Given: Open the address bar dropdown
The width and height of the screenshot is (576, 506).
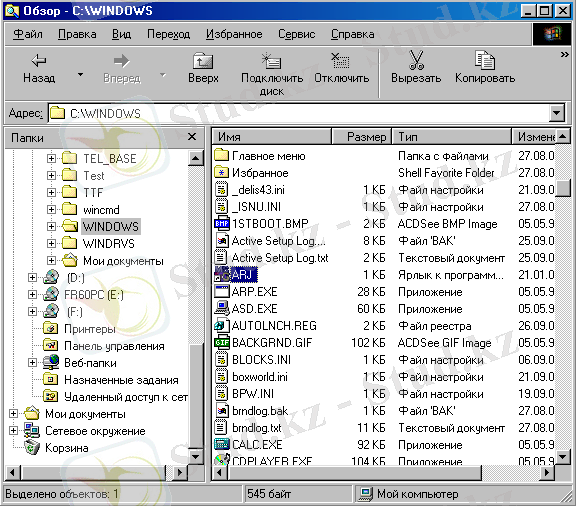Looking at the screenshot, I should point(557,113).
